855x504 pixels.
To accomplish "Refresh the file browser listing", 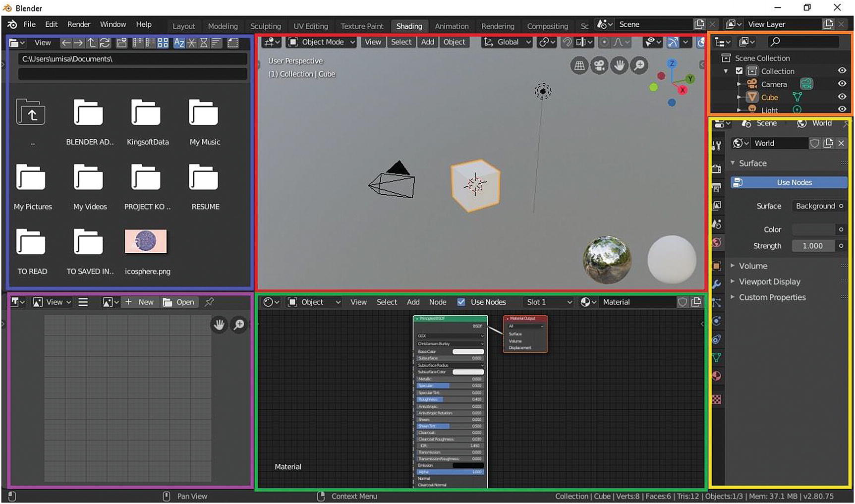I will (105, 43).
